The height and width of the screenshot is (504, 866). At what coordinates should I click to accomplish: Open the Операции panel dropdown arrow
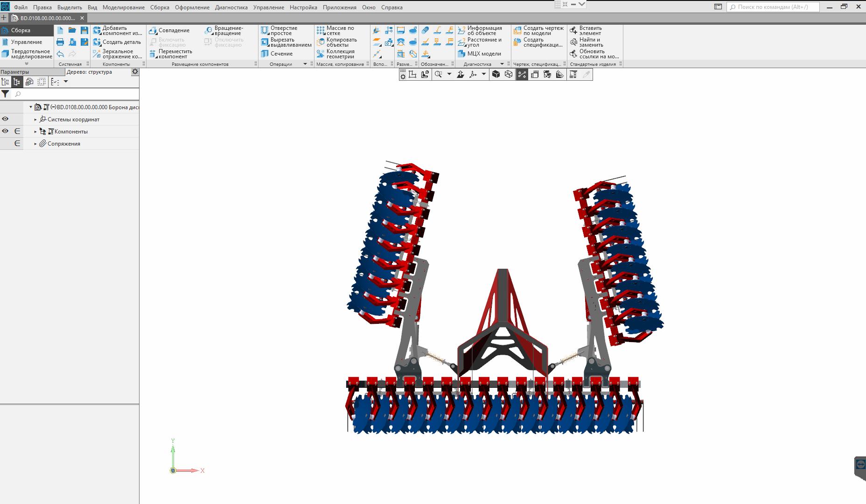point(305,64)
